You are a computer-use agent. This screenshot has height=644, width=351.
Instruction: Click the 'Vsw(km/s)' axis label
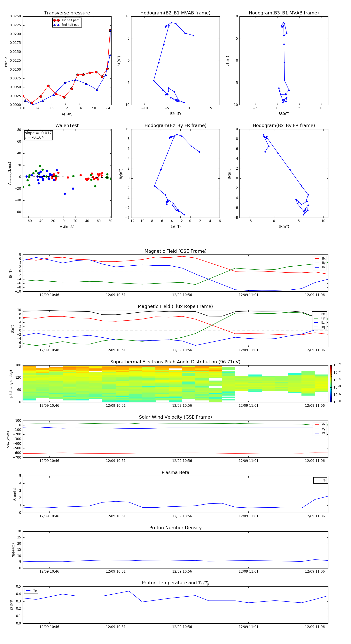point(8,439)
